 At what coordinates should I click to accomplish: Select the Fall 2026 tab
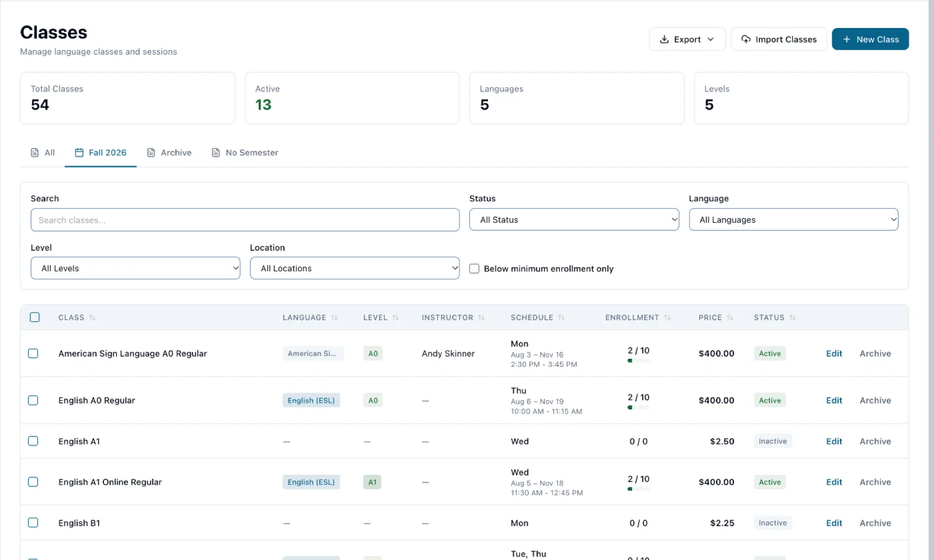[x=100, y=153]
